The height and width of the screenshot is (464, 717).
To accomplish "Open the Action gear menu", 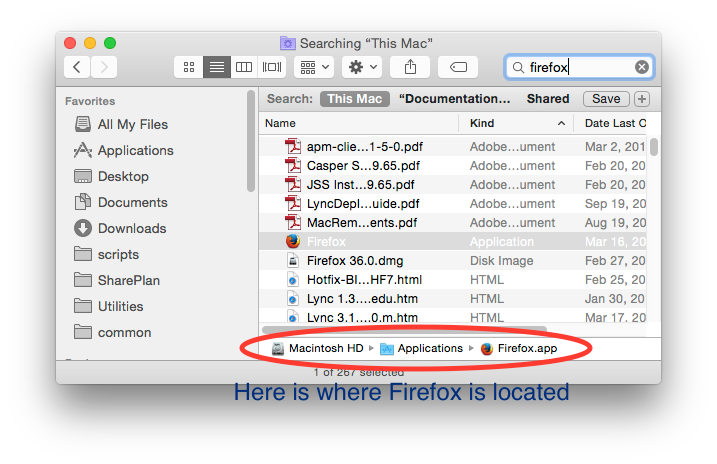I will (362, 67).
